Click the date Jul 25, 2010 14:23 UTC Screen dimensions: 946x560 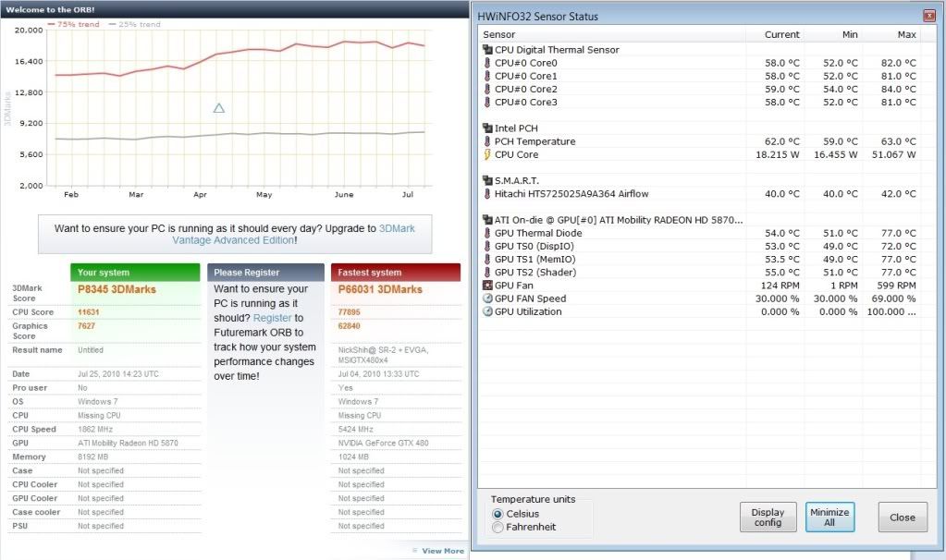coord(118,373)
